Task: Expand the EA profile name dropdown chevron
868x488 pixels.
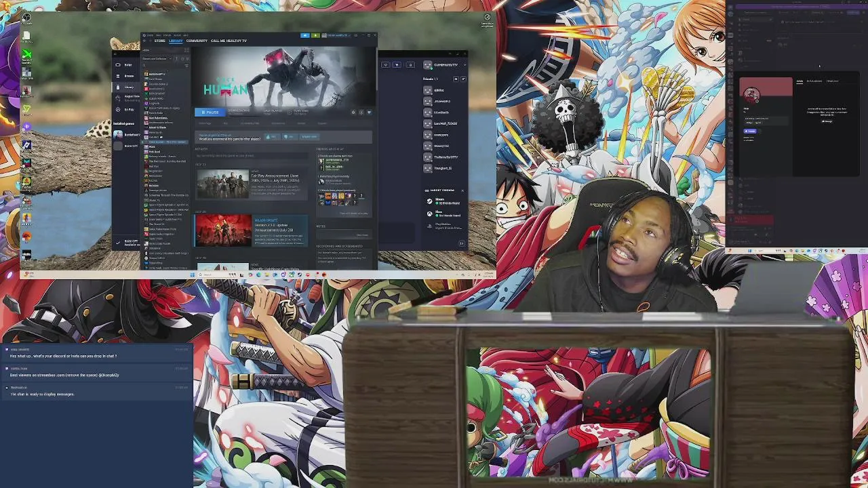Action: click(x=465, y=65)
